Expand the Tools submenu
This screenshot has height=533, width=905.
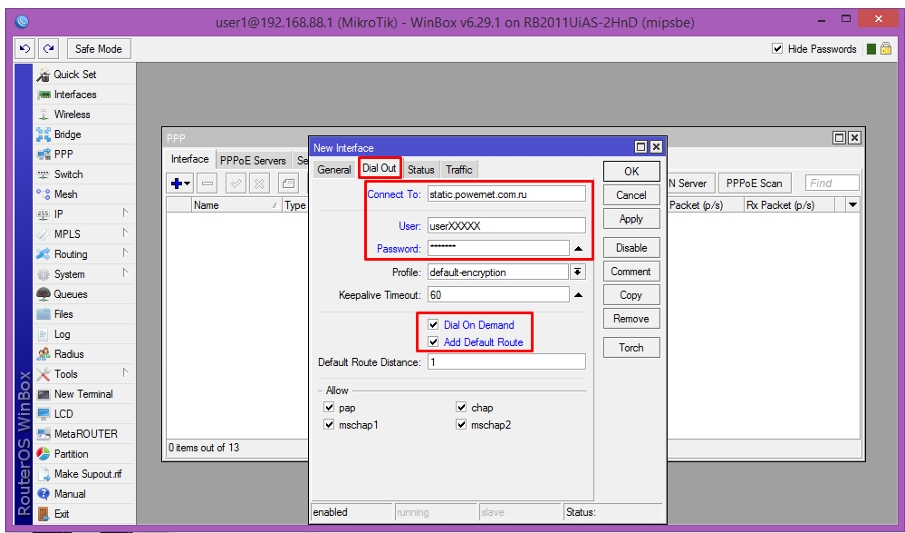[125, 373]
